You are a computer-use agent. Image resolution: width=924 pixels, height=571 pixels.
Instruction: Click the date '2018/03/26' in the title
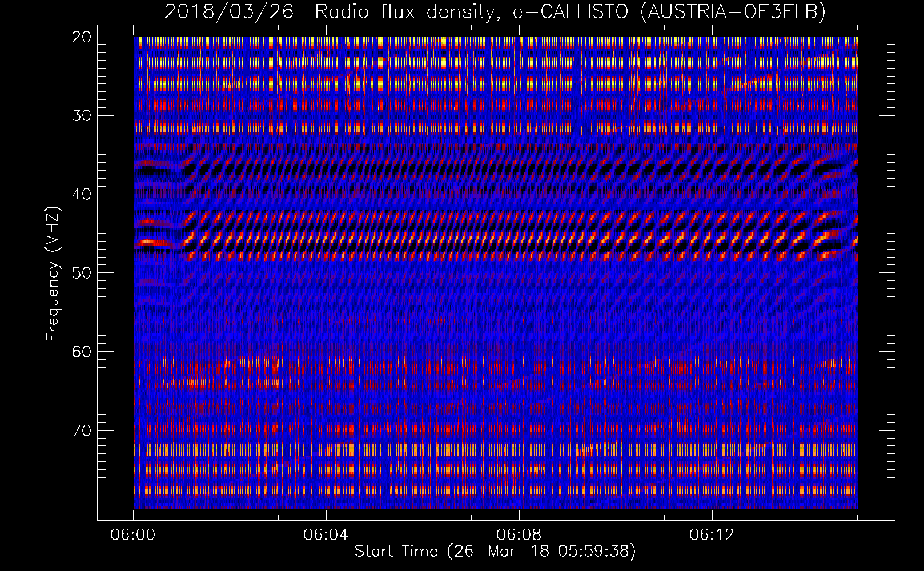tap(229, 11)
